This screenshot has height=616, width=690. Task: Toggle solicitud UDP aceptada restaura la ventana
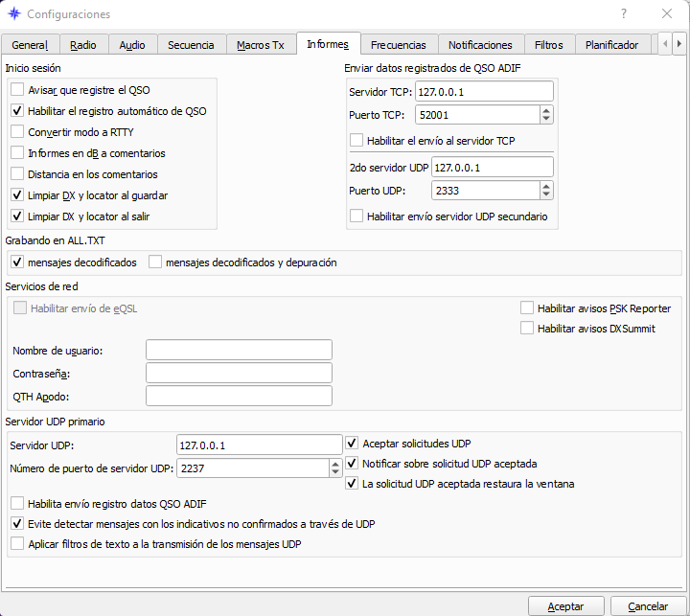pos(352,484)
